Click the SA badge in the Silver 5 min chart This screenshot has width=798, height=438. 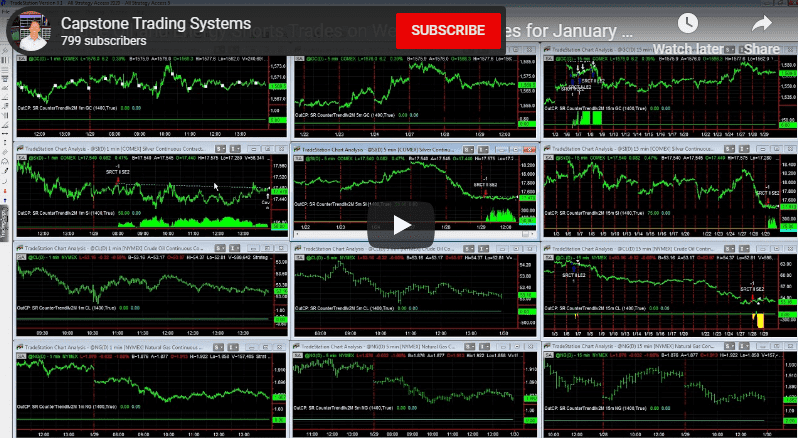click(299, 159)
